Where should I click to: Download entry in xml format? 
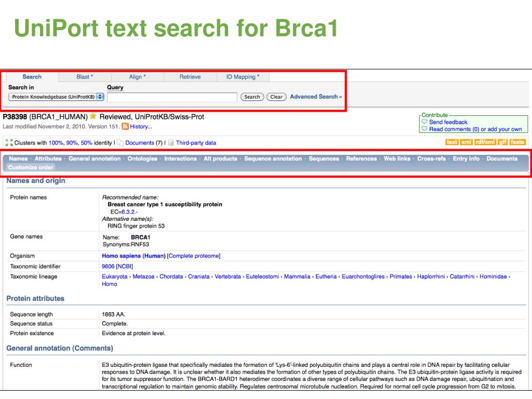click(x=466, y=142)
